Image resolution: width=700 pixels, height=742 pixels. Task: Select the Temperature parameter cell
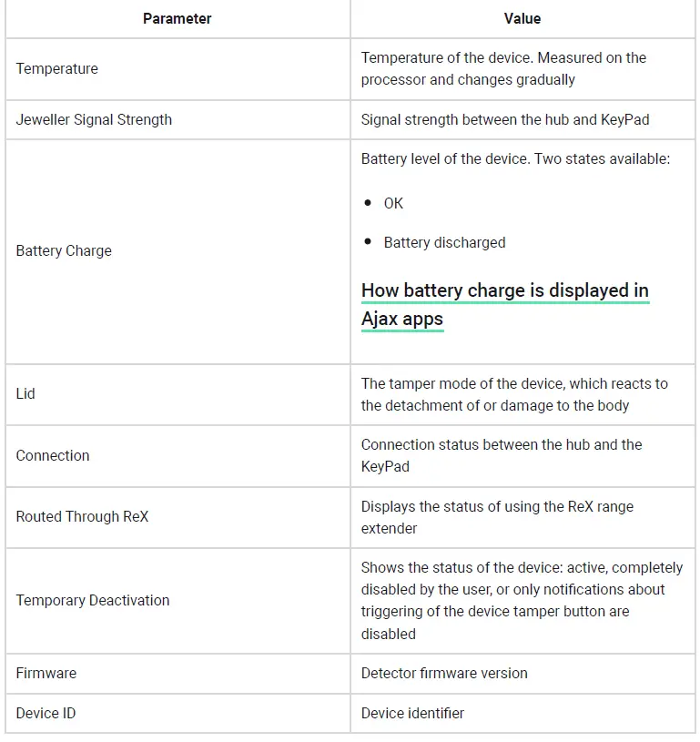[x=56, y=68]
